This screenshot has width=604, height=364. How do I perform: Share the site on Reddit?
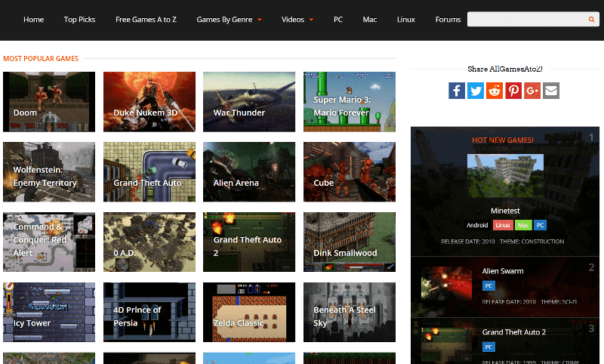click(x=495, y=91)
